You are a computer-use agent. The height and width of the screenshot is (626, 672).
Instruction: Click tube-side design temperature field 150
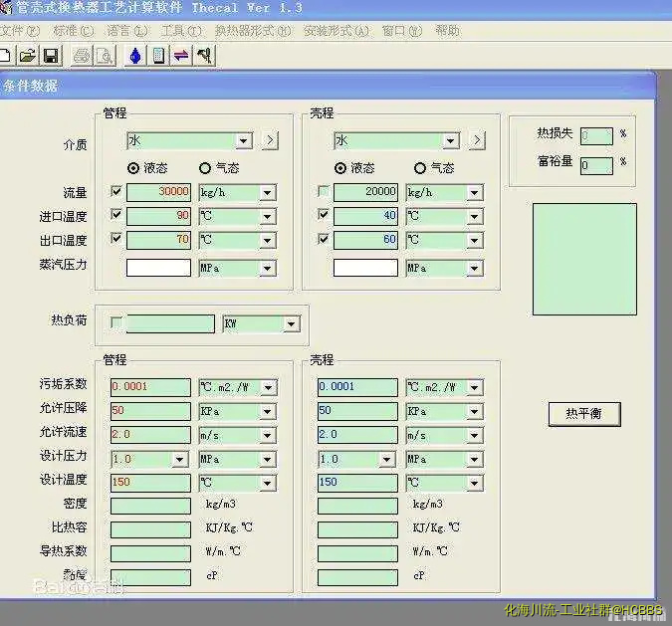(x=150, y=483)
